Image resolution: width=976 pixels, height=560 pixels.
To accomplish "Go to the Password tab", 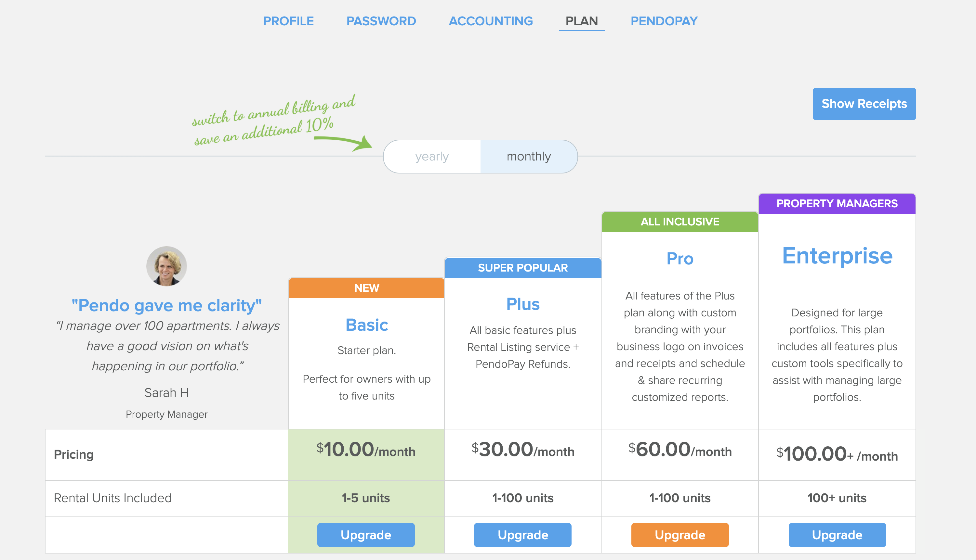I will pos(381,21).
